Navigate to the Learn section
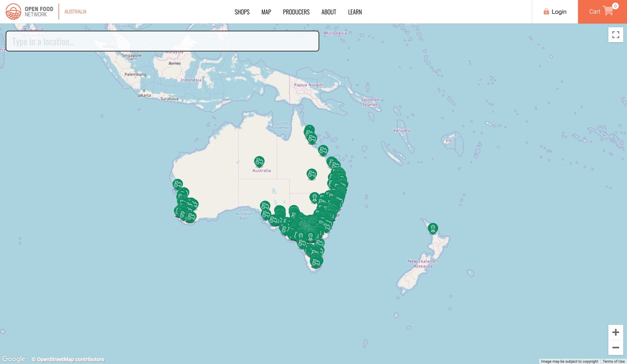The height and width of the screenshot is (364, 627). point(355,12)
